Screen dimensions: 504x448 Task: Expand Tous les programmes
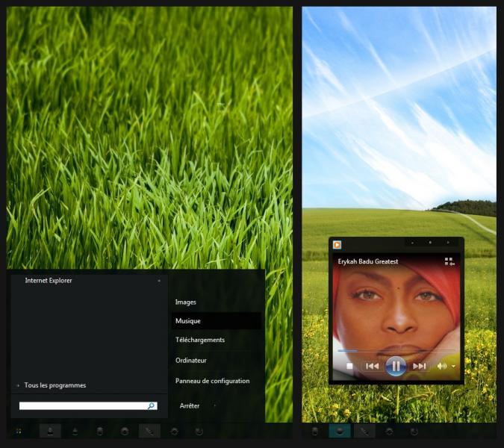pos(55,385)
